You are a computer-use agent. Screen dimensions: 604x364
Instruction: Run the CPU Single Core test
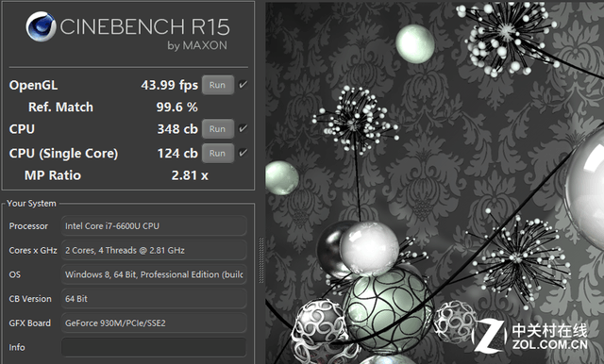(x=218, y=153)
